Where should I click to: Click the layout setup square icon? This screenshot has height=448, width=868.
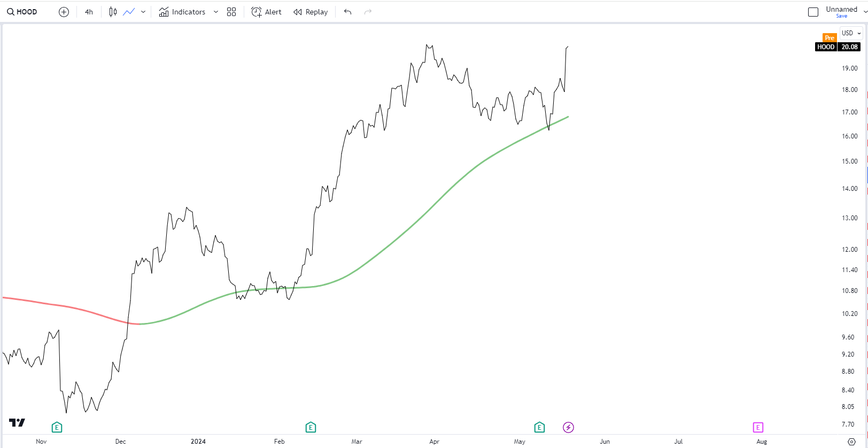click(x=813, y=12)
